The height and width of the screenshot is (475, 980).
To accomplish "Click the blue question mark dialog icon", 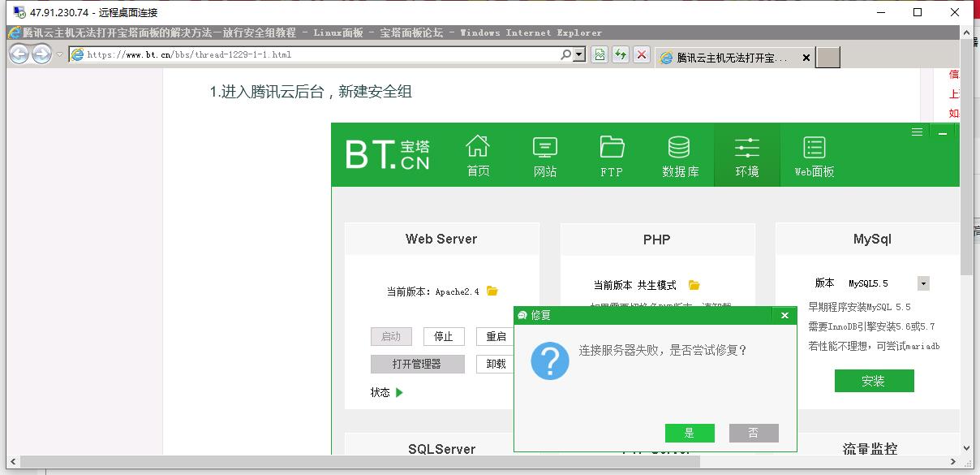I will (x=550, y=361).
